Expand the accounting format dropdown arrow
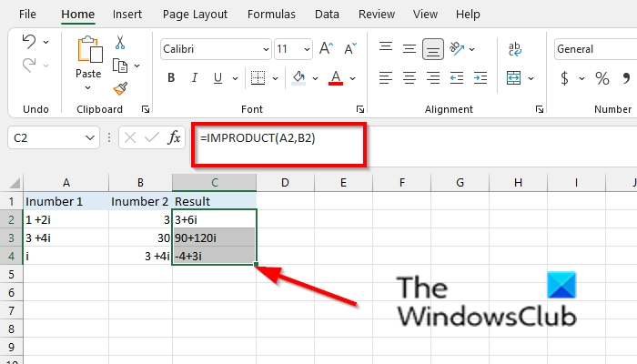This screenshot has width=637, height=364. pos(581,78)
